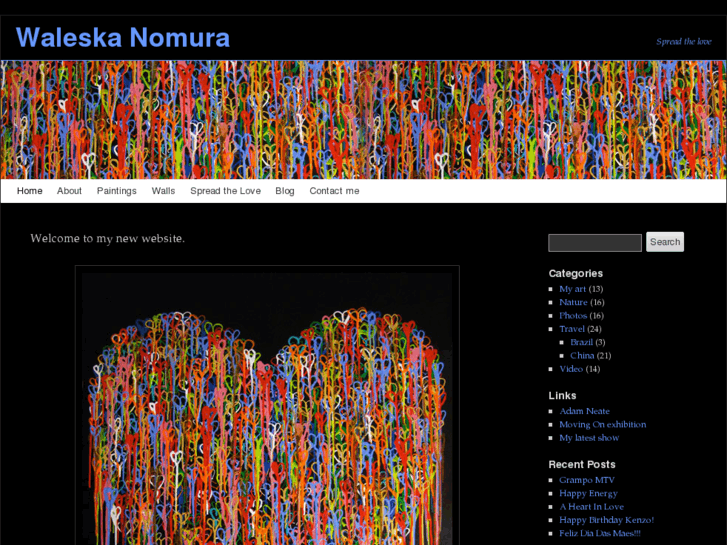The width and height of the screenshot is (727, 545).
Task: Open the Happy Birthday Kenzo! post
Action: (606, 520)
